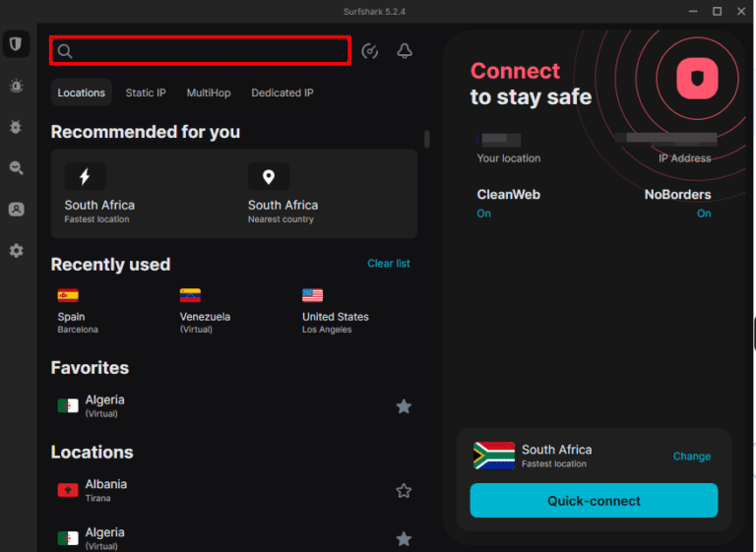Viewport: 756px width, 552px height.
Task: Click the round Surfshark connect logo button
Action: pos(700,79)
